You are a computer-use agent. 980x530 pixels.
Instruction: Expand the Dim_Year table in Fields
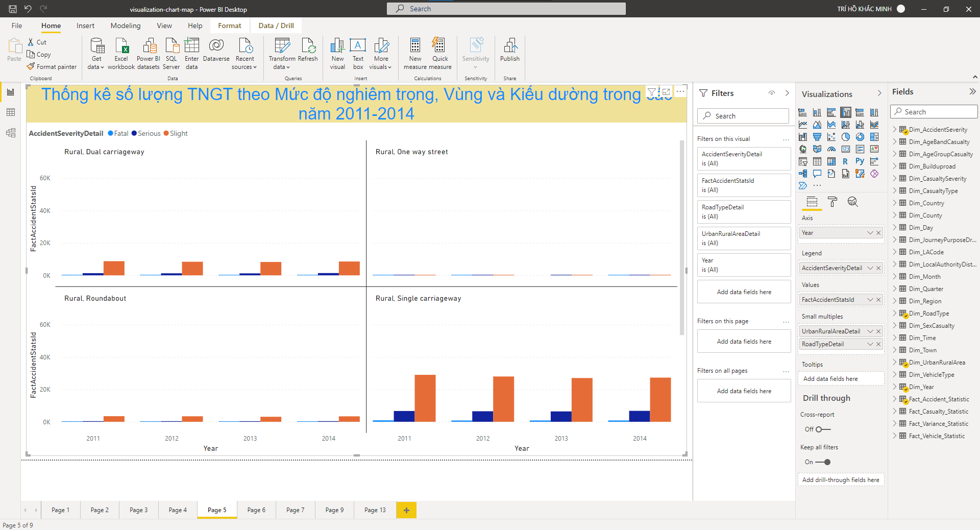(895, 387)
